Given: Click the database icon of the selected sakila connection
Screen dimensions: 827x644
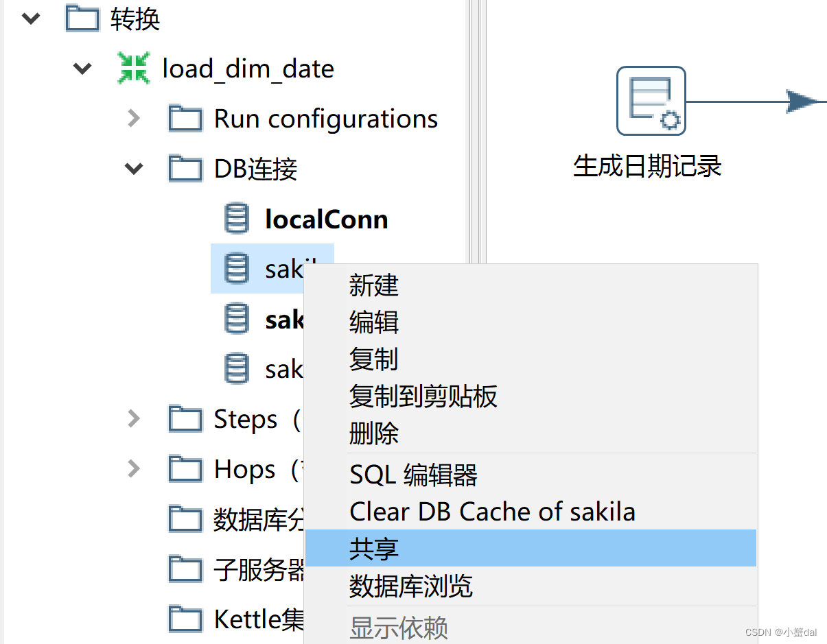Looking at the screenshot, I should [x=236, y=268].
